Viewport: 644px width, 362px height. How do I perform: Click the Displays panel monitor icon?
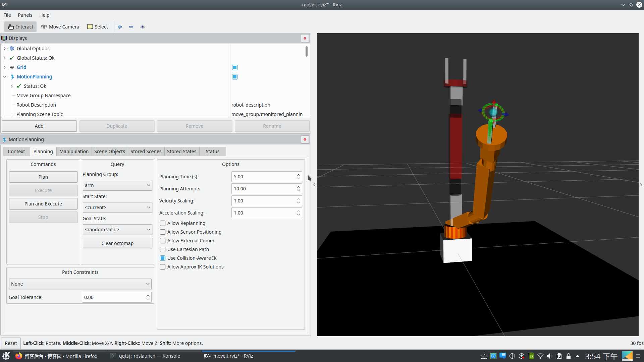[4, 38]
